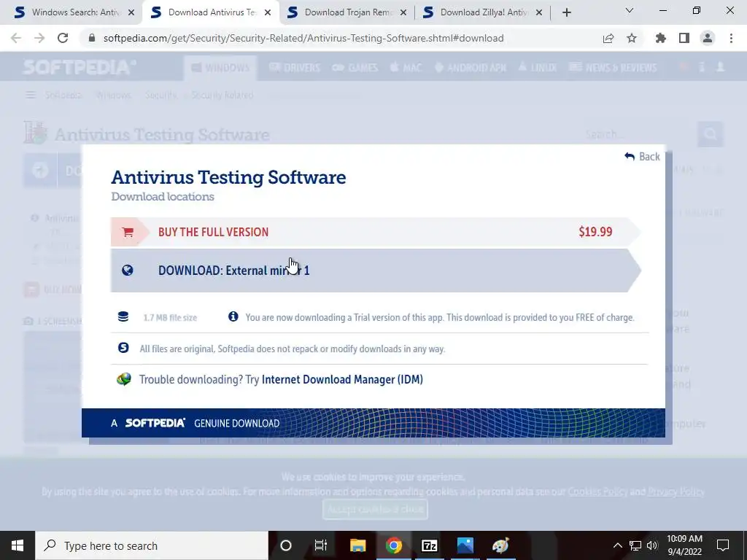747x560 pixels.
Task: Click the browser forward arrow
Action: pyautogui.click(x=39, y=38)
